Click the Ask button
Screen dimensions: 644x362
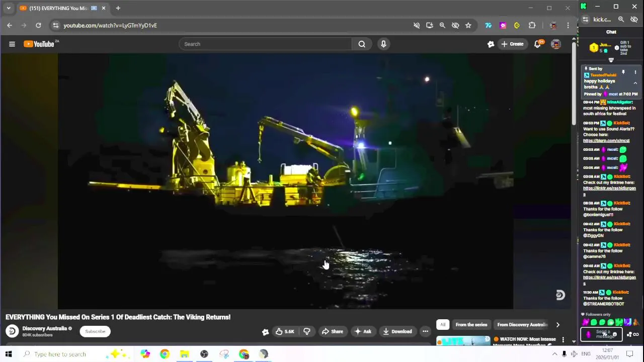363,331
